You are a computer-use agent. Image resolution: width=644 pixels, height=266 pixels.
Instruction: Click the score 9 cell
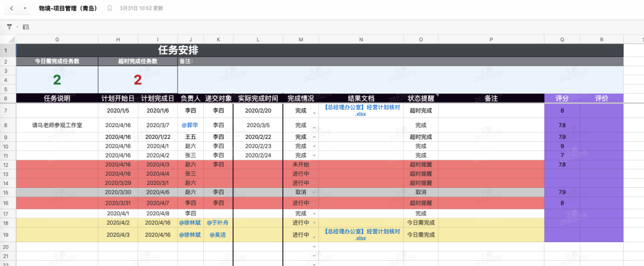coord(562,146)
